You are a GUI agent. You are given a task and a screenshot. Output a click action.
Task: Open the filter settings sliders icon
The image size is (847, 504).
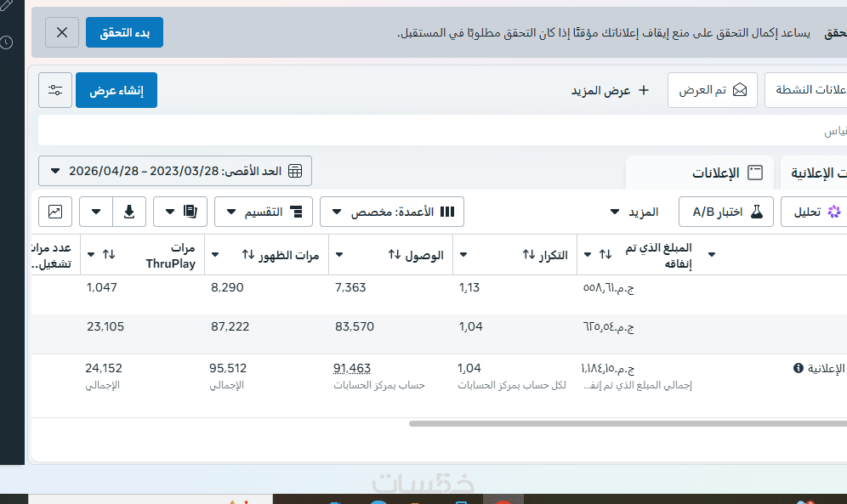click(x=55, y=90)
